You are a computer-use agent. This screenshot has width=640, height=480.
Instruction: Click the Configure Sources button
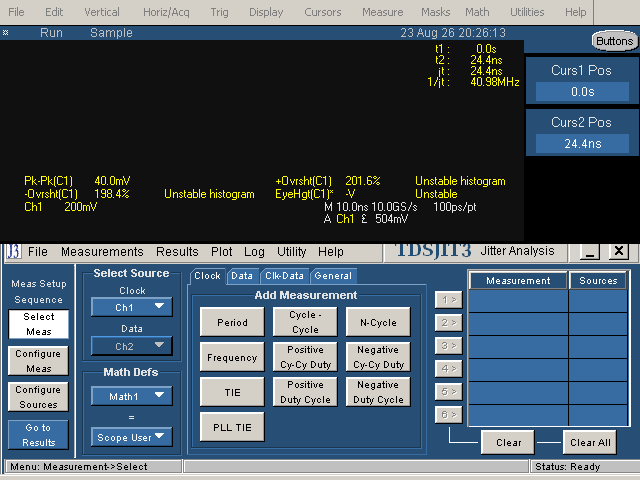[x=38, y=397]
